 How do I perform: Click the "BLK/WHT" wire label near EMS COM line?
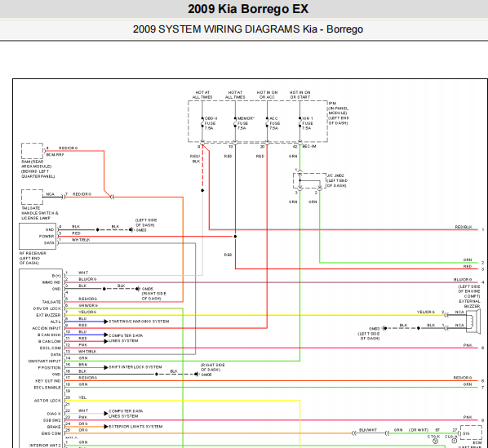[x=368, y=430]
